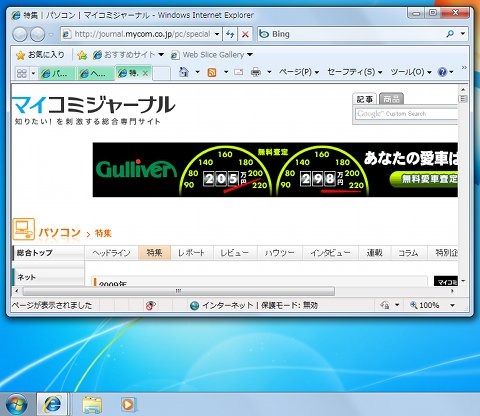Click the Google Custom Search field
This screenshot has width=480, height=416.
pos(406,114)
